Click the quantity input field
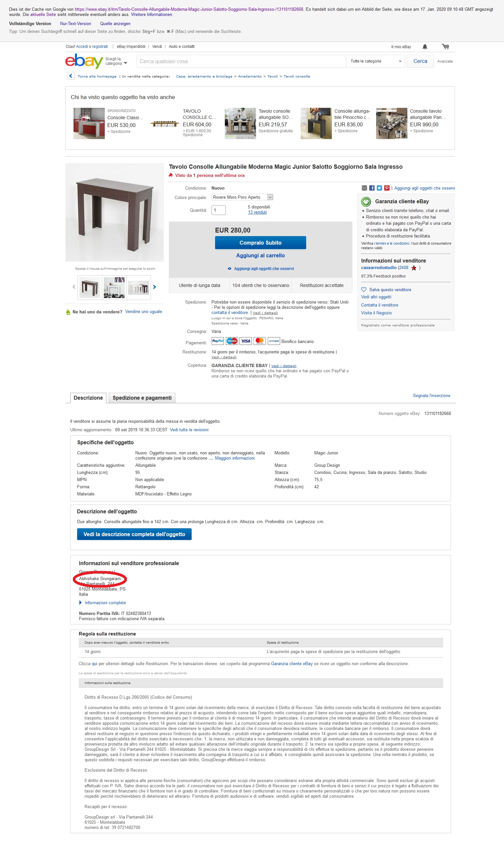The width and height of the screenshot is (504, 841). (219, 210)
